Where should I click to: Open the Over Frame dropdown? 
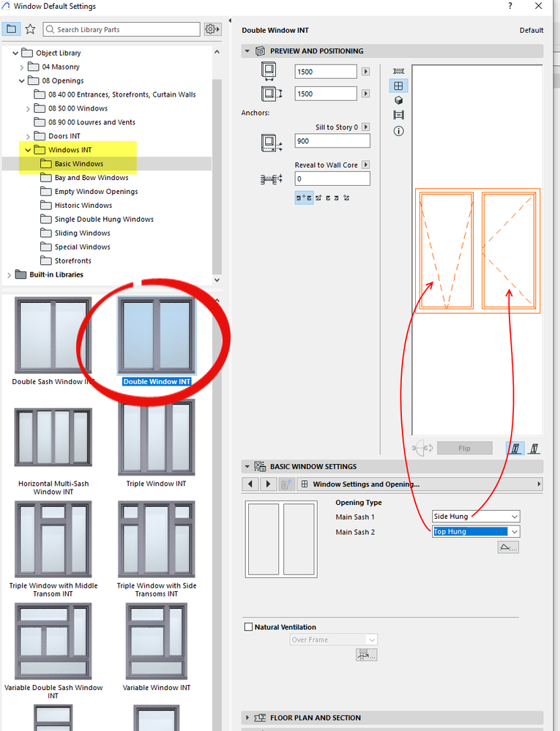(333, 640)
